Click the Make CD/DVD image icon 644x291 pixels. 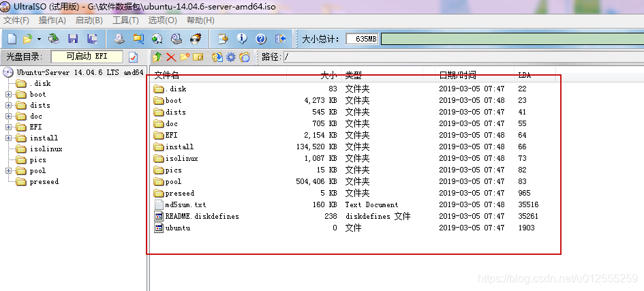(x=119, y=39)
